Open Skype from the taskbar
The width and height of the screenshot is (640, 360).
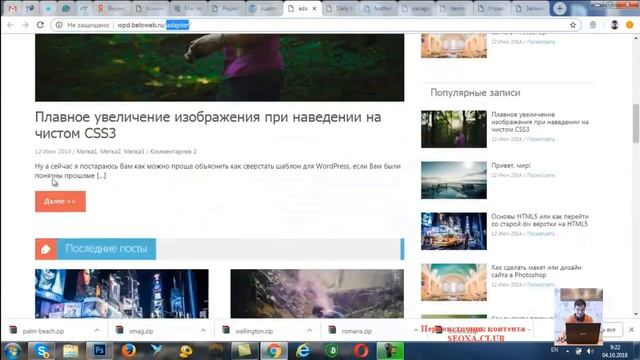[x=41, y=351]
